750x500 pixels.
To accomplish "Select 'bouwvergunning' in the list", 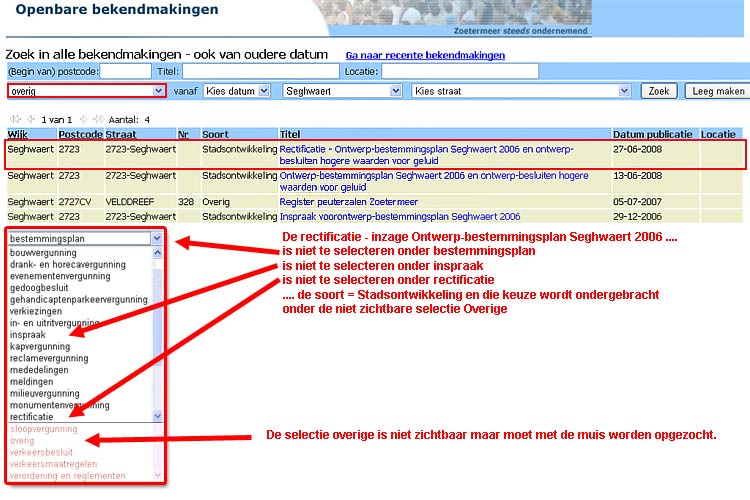I will tap(43, 253).
